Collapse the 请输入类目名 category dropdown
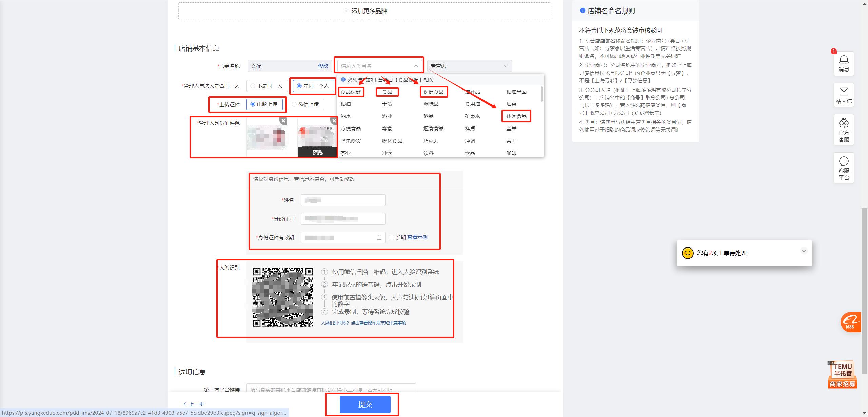Viewport: 868px width, 417px height. pyautogui.click(x=416, y=66)
